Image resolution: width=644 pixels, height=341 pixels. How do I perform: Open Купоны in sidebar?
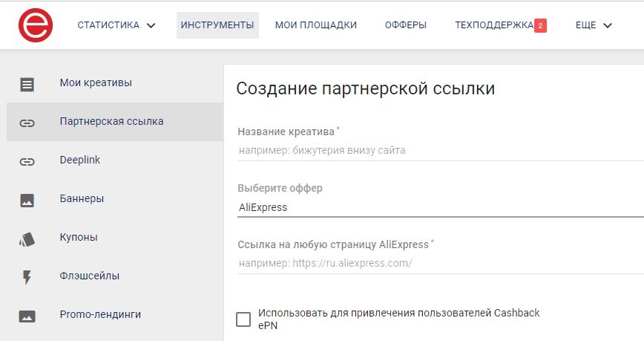115,238
